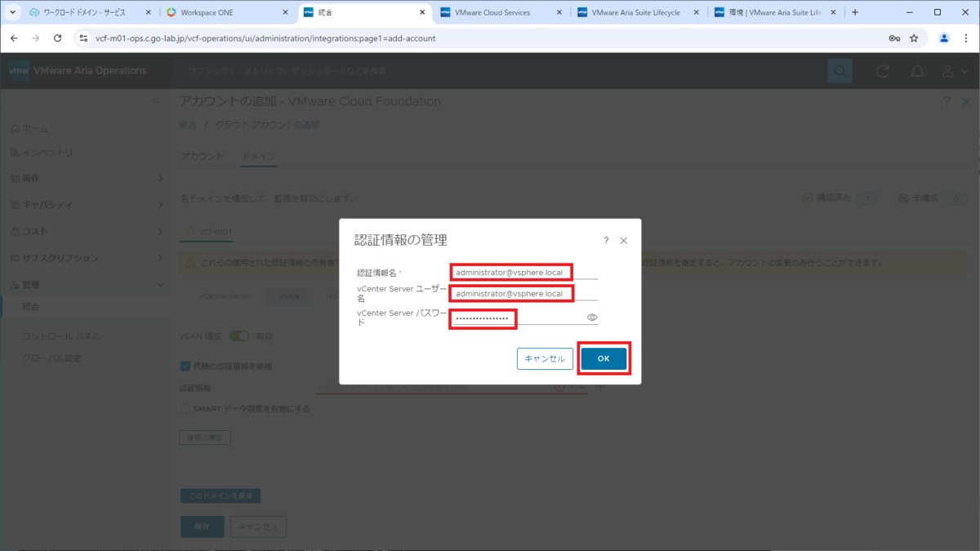Switch to the ワークロード ドメイン browser tab
Viewport: 980px width, 551px height.
(88, 13)
